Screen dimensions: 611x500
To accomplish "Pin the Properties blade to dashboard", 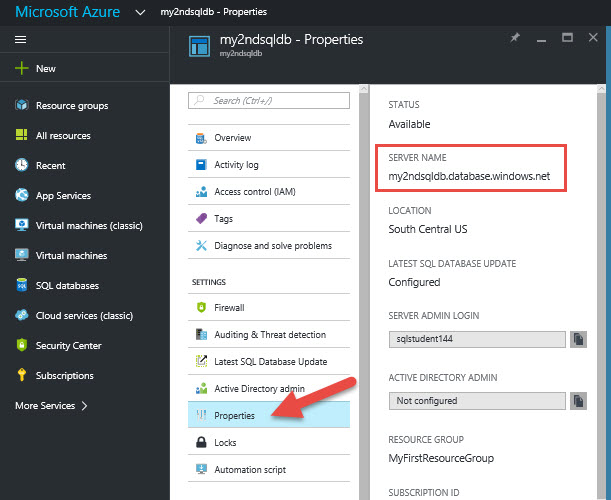I will 515,38.
